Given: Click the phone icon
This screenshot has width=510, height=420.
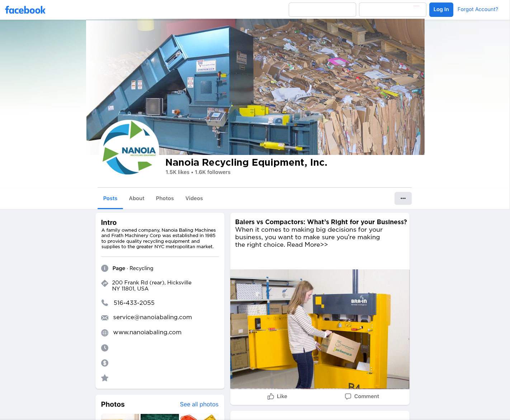Looking at the screenshot, I should click(105, 303).
